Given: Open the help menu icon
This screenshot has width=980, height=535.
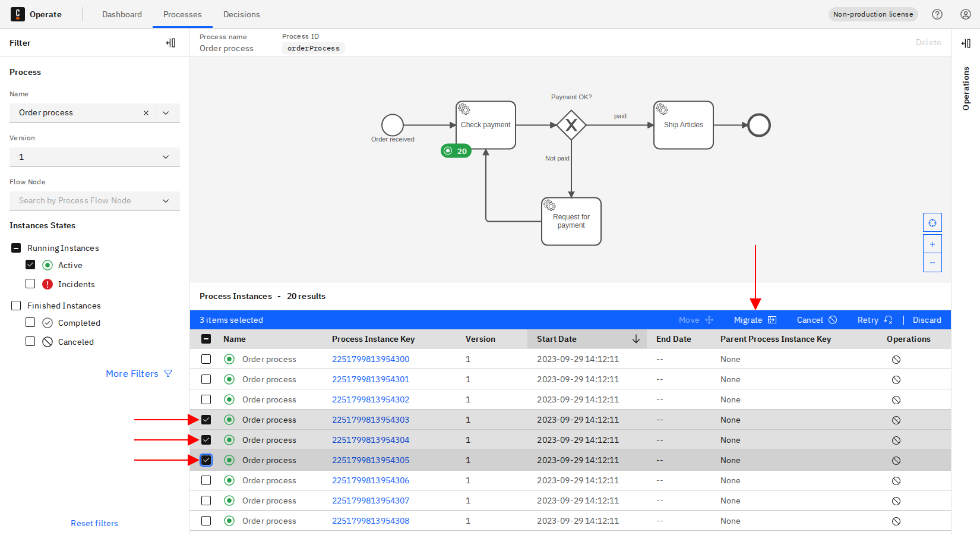Looking at the screenshot, I should pos(937,14).
